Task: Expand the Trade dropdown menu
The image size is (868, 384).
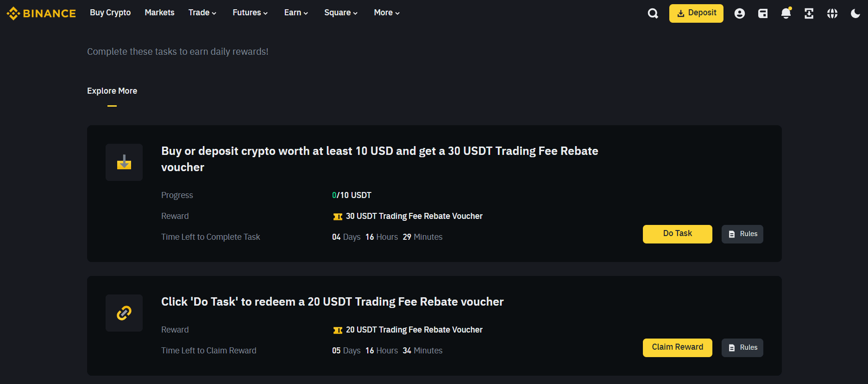Action: (x=202, y=13)
